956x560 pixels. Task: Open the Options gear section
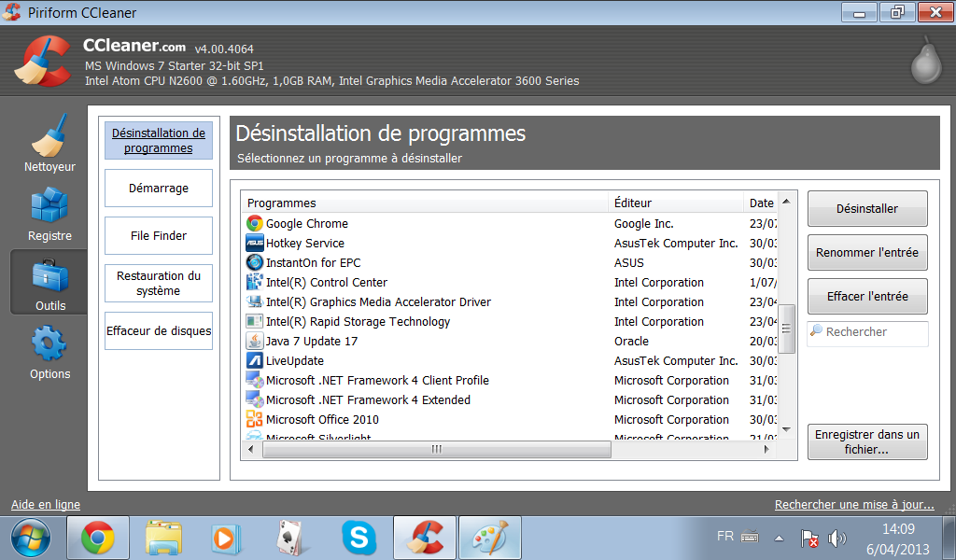(49, 352)
